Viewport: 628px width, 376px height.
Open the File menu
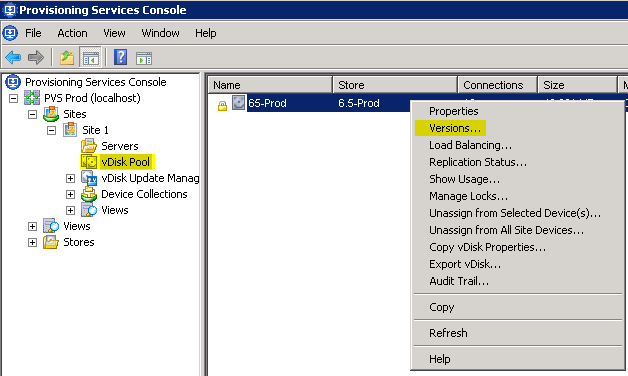coord(33,33)
